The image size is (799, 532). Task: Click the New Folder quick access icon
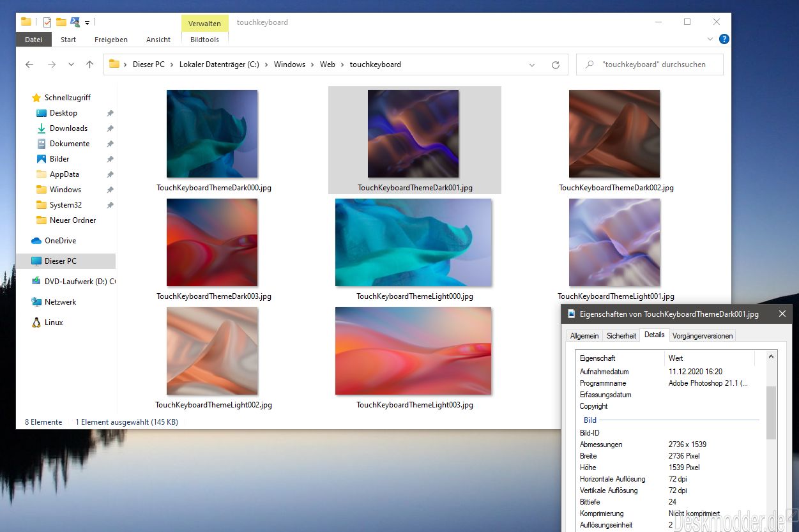61,22
